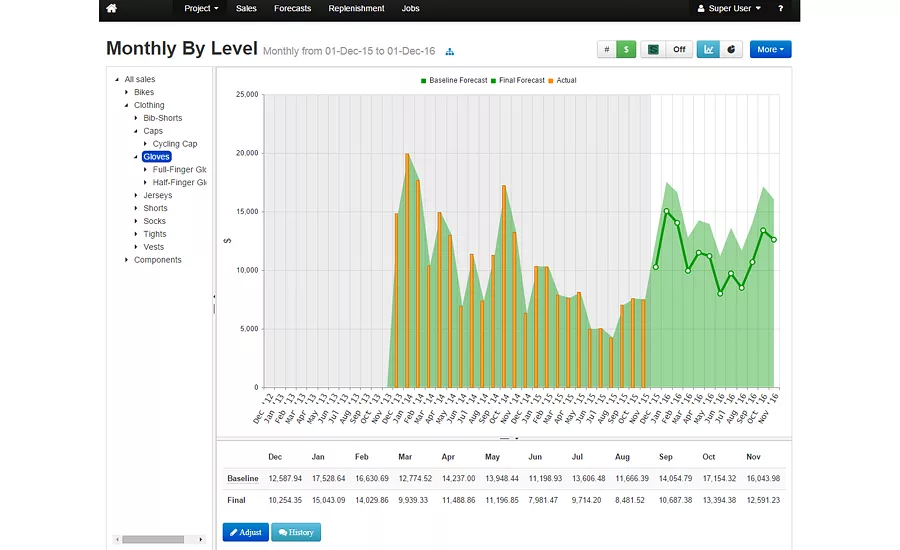Click the Off toggle button

679,49
